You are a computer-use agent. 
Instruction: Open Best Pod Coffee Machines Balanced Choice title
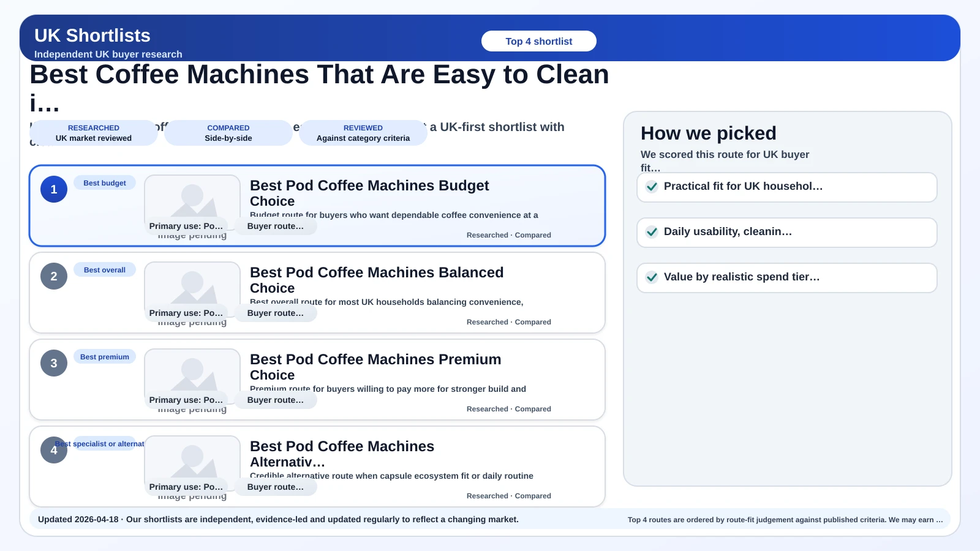[x=377, y=280]
